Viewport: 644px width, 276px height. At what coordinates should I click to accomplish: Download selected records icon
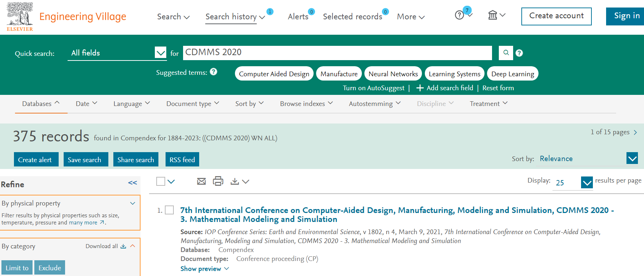point(235,181)
